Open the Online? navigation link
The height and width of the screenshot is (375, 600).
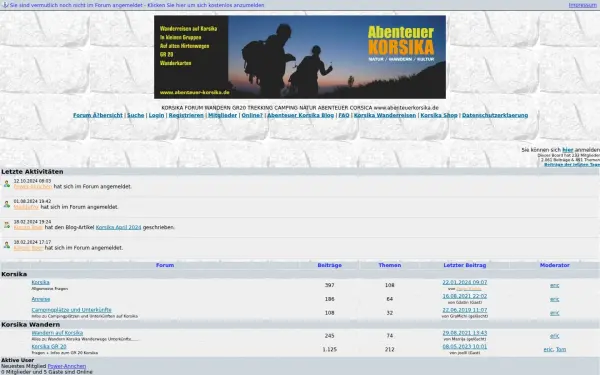[252, 115]
